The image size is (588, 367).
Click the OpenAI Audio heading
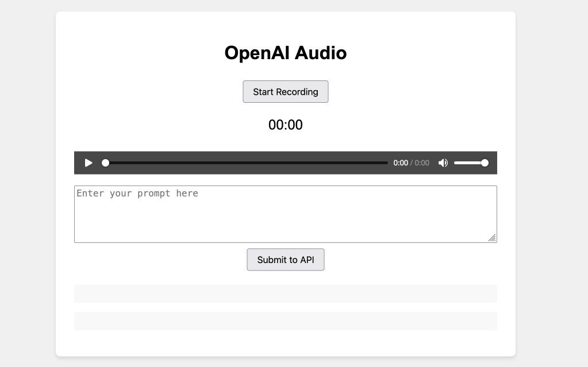[285, 53]
